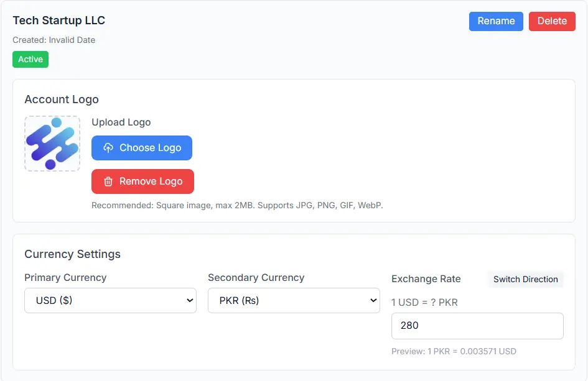This screenshot has width=588, height=381.
Task: Click the 1 USD = ? PKR label
Action: 425,302
